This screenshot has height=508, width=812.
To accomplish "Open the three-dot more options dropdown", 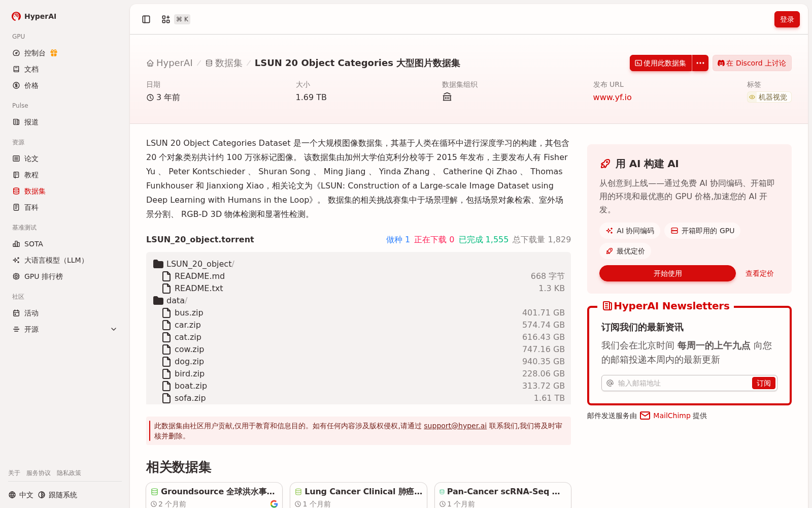I will point(700,63).
